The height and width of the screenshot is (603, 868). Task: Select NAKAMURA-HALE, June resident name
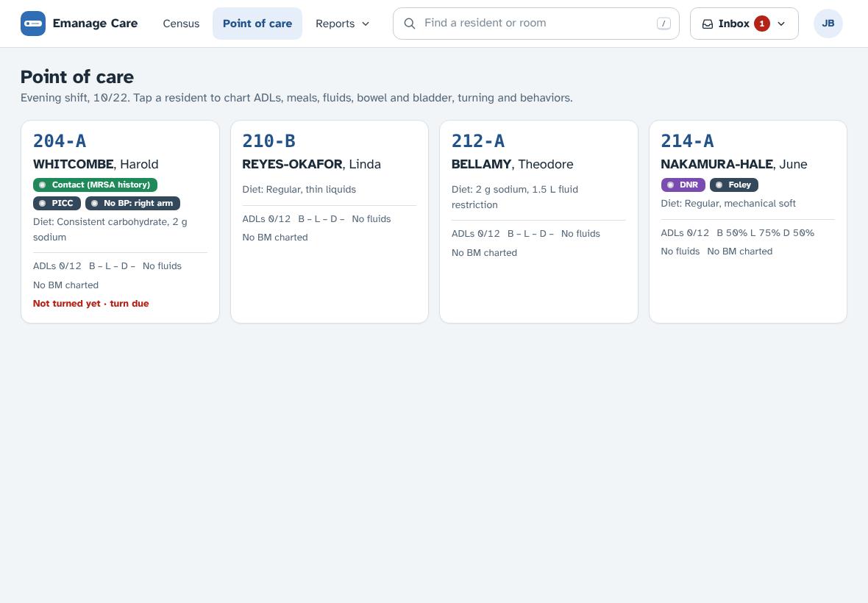734,164
